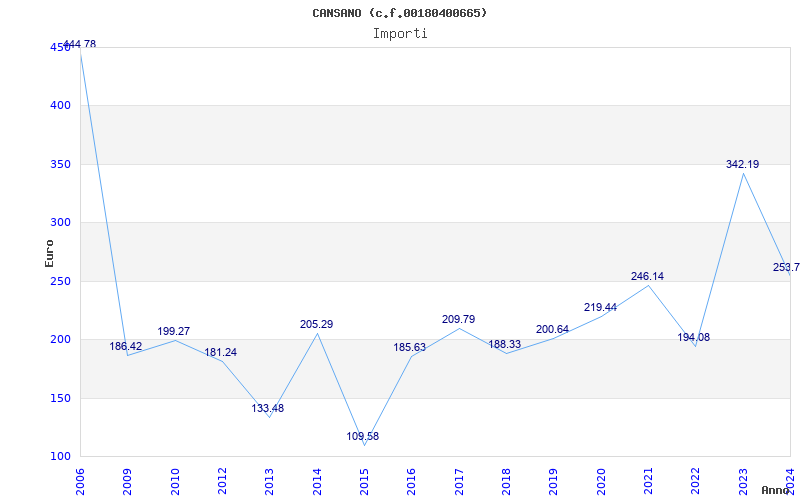
Task: Click the 253.7 data label
Action: click(786, 267)
